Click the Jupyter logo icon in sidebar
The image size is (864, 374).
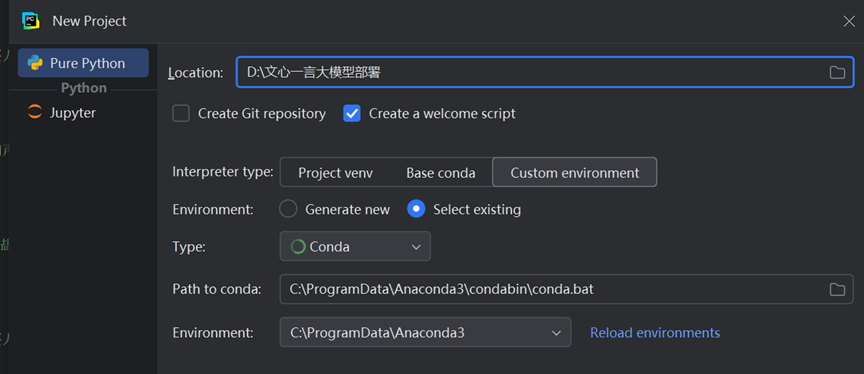pyautogui.click(x=35, y=112)
